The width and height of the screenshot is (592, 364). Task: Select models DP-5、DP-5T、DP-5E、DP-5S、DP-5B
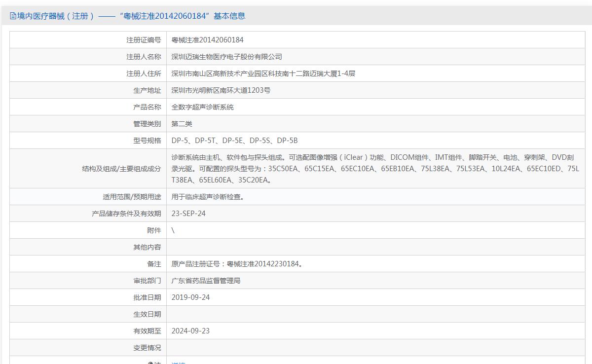point(234,141)
